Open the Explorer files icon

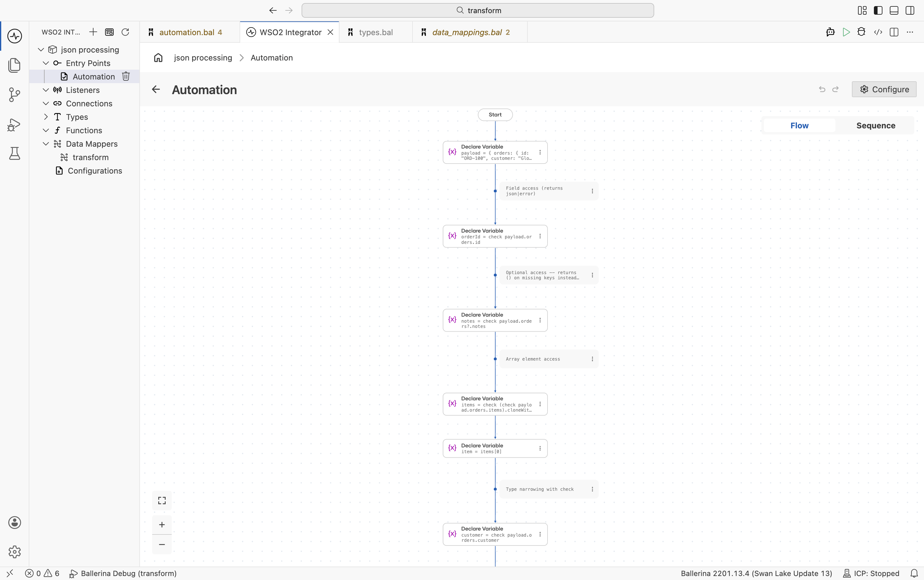15,65
